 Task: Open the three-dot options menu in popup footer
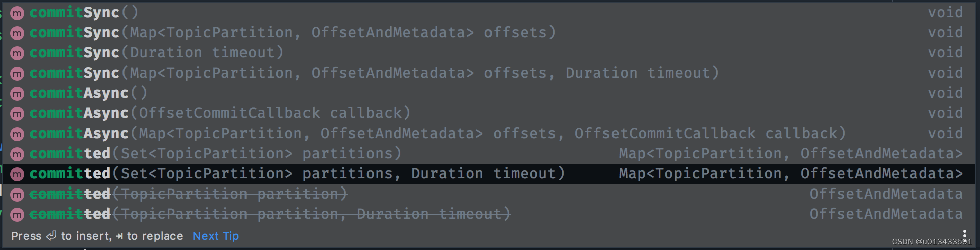(x=964, y=235)
